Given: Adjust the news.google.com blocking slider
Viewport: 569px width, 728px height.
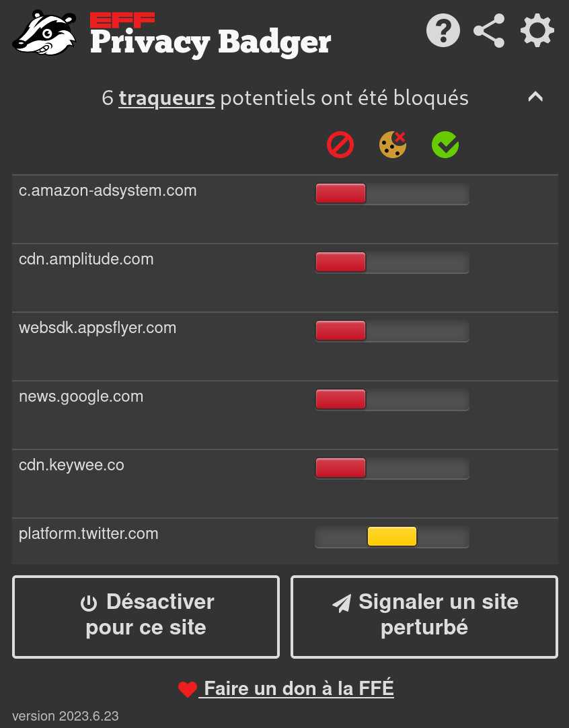Looking at the screenshot, I should (392, 400).
